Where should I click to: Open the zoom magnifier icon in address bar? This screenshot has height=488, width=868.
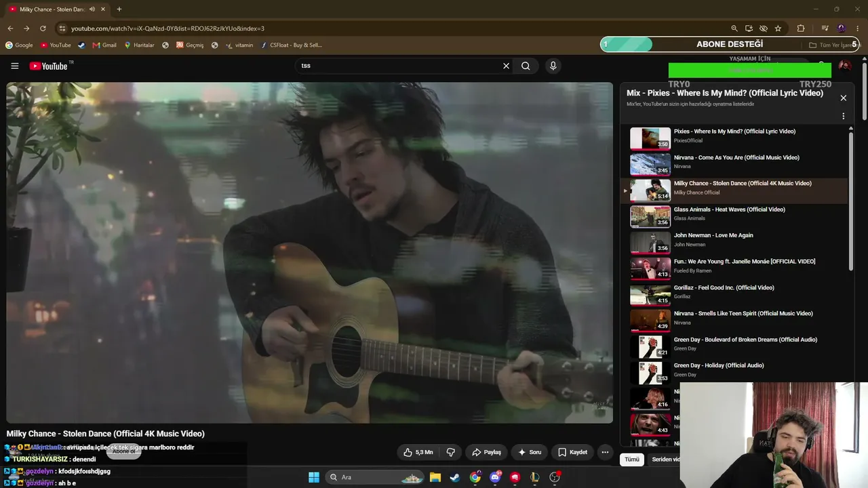click(734, 28)
